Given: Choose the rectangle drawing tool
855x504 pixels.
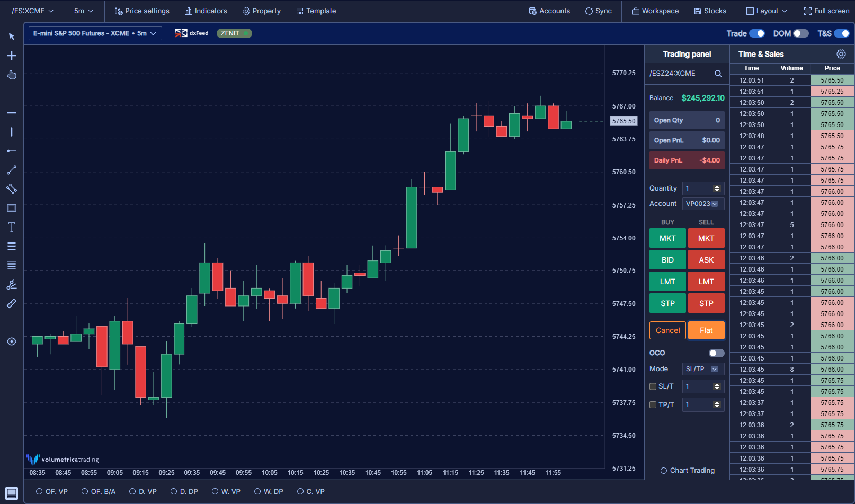Looking at the screenshot, I should [x=12, y=208].
